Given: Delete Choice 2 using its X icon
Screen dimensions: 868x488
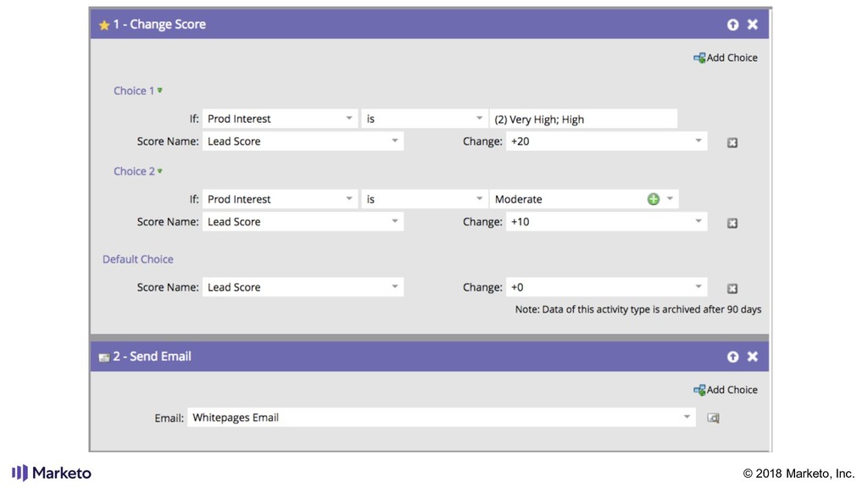Looking at the screenshot, I should [x=732, y=223].
